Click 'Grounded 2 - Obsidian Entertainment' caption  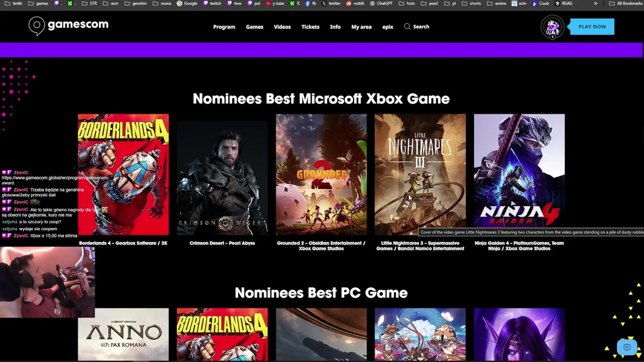321,245
